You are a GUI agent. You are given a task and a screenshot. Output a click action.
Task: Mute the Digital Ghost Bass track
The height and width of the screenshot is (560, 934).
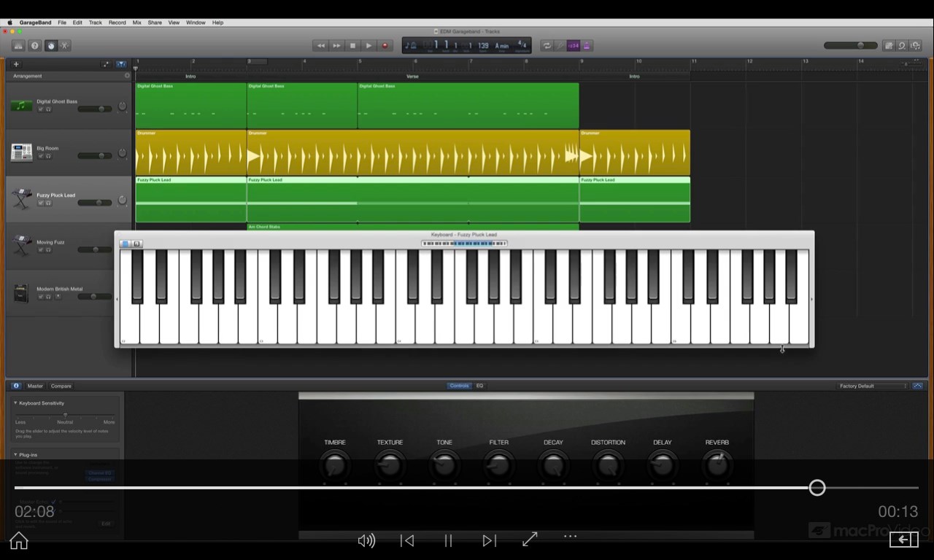(x=41, y=109)
